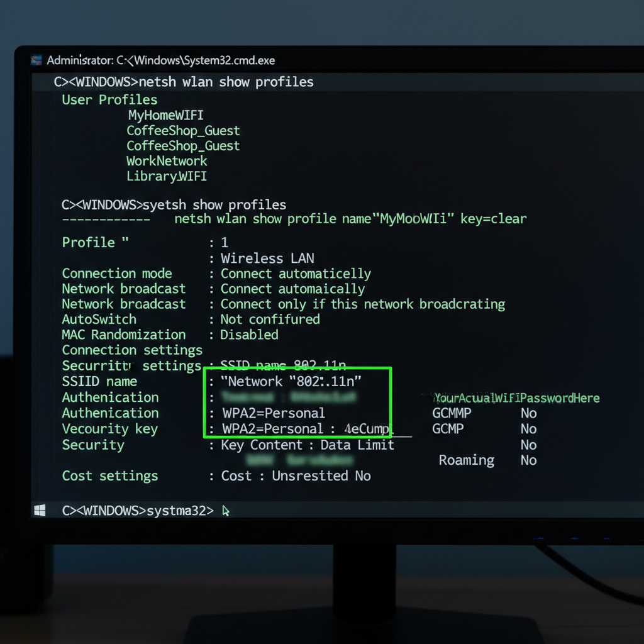Viewport: 644px width, 644px height.
Task: Click the Administrator window title text
Action: click(x=161, y=61)
